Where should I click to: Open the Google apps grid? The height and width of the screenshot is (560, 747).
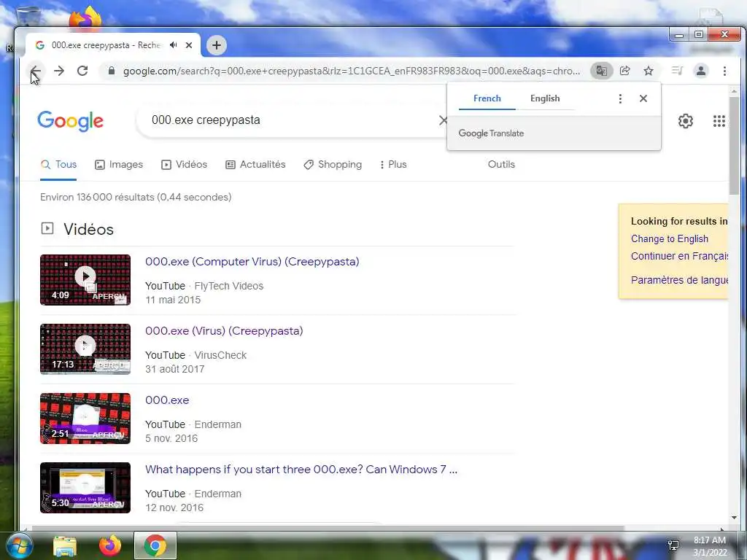tap(719, 121)
